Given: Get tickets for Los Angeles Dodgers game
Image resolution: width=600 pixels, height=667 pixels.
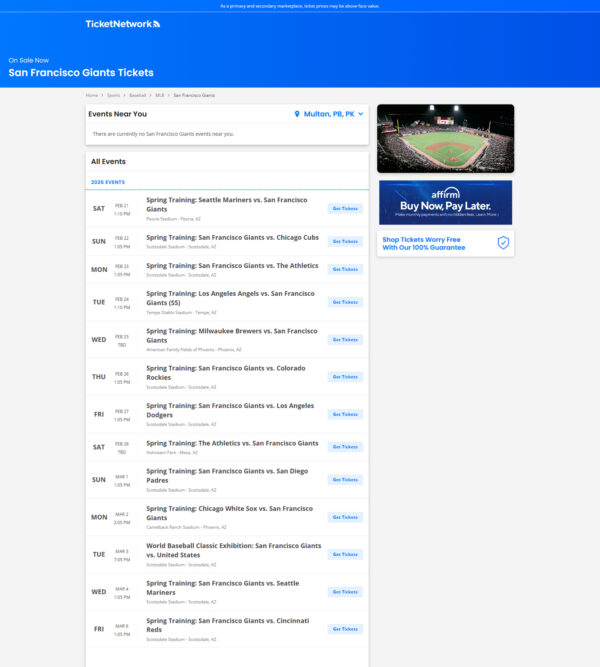Looking at the screenshot, I should (x=345, y=414).
